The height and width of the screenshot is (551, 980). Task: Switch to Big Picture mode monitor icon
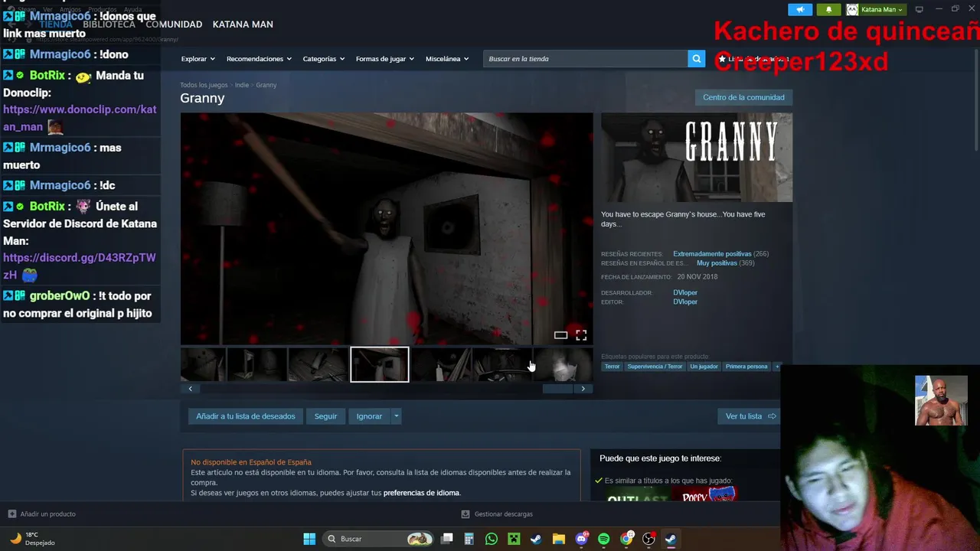coord(920,9)
